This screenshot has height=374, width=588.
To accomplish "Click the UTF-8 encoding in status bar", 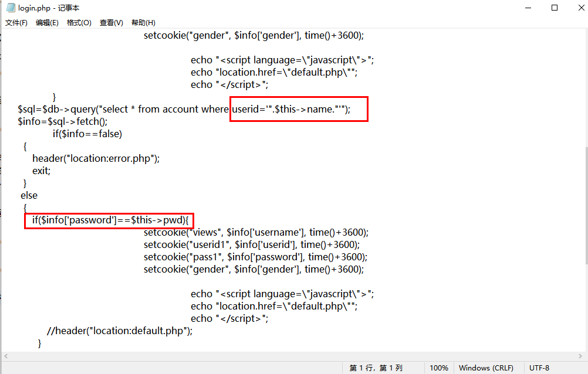I will click(539, 368).
